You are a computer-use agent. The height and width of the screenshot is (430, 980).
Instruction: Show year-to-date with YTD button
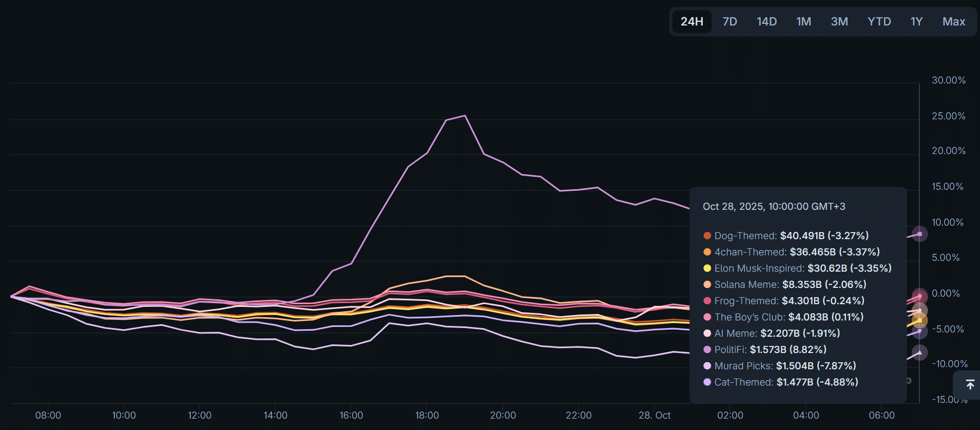pos(879,22)
